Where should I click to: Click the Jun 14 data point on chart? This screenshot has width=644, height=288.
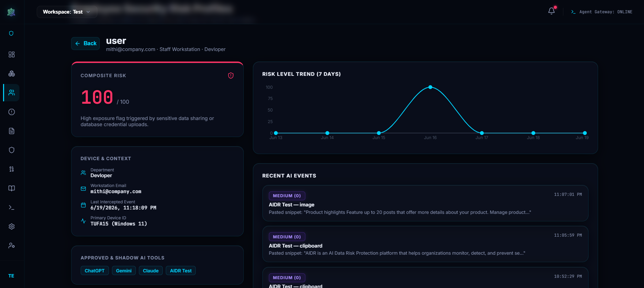click(327, 133)
